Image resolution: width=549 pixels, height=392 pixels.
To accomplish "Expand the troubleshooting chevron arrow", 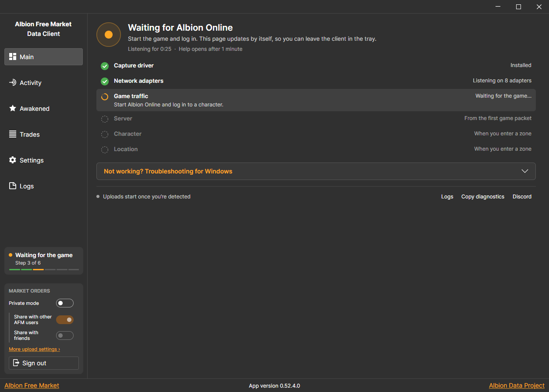I will tap(525, 171).
